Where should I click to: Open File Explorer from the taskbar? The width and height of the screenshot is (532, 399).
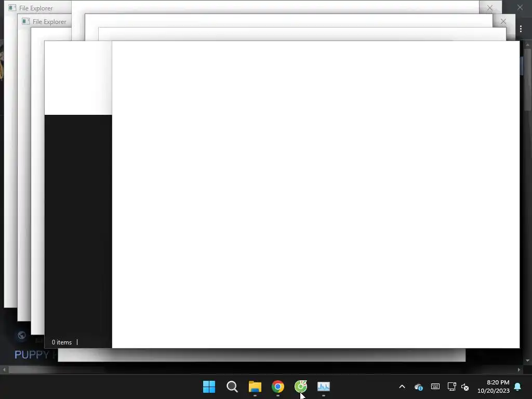click(255, 387)
